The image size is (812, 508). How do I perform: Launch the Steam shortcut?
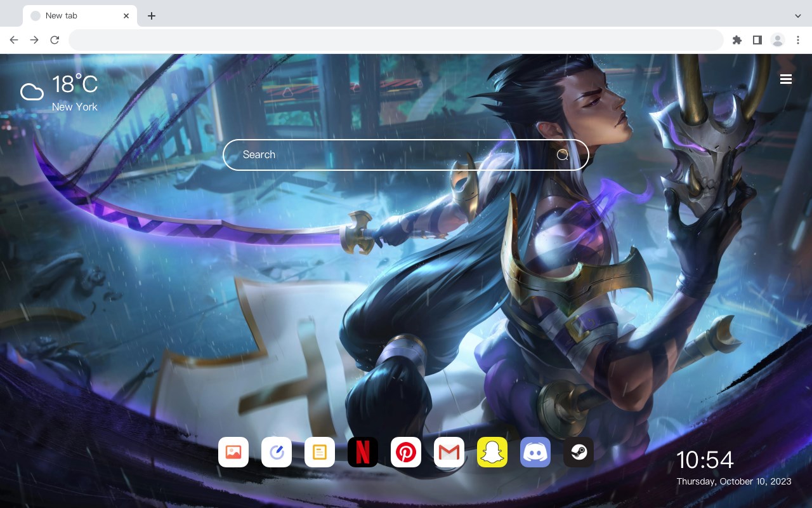click(579, 452)
